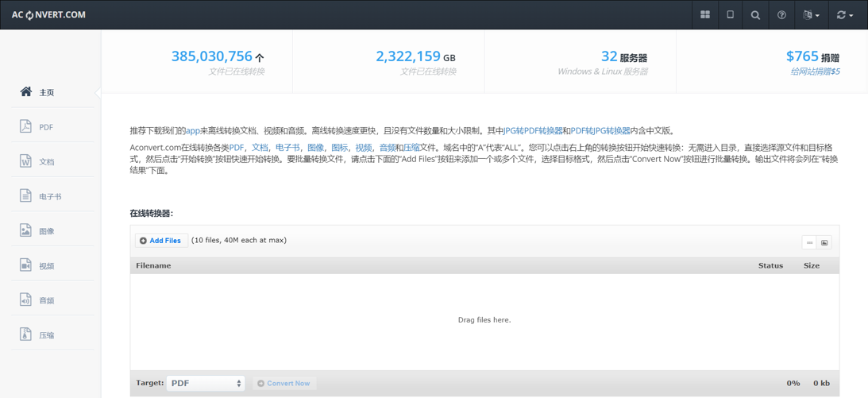Click the Windows & Linux 服务器 caption
This screenshot has width=868, height=398.
[x=602, y=71]
